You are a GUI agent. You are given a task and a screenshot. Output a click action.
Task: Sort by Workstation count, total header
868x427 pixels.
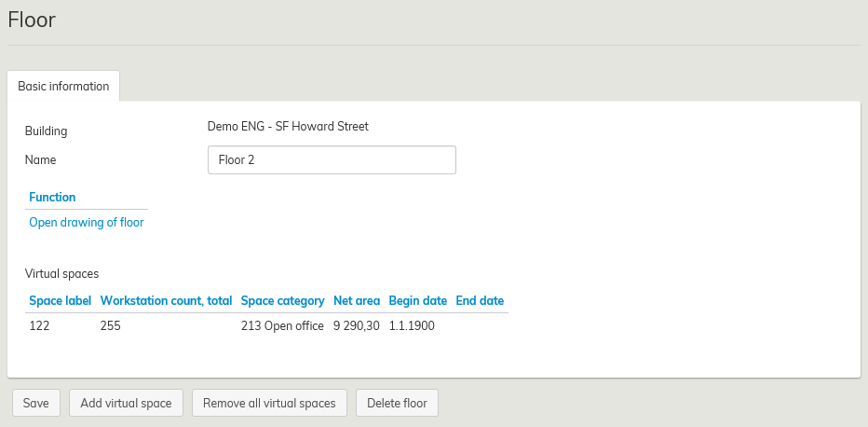(x=166, y=301)
